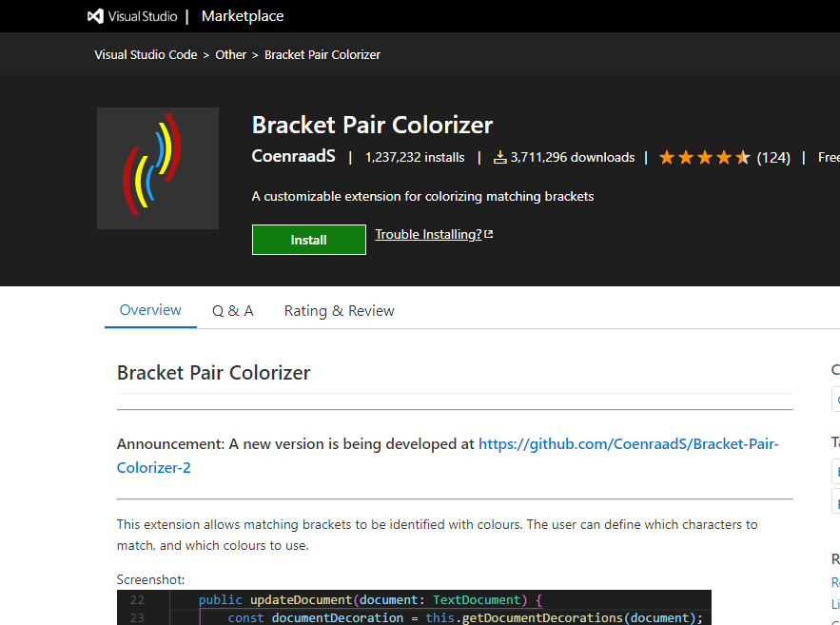The image size is (840, 625).
Task: Open the star rating reviews
Action: click(704, 158)
